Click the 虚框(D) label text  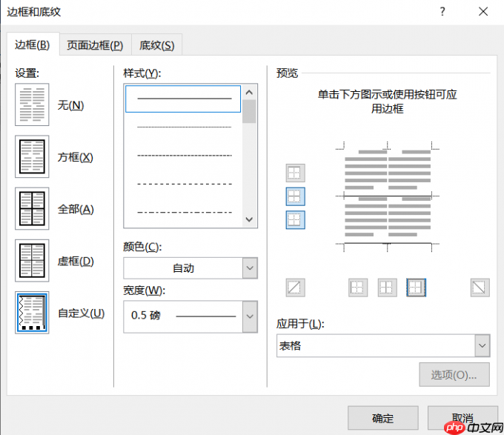point(76,261)
